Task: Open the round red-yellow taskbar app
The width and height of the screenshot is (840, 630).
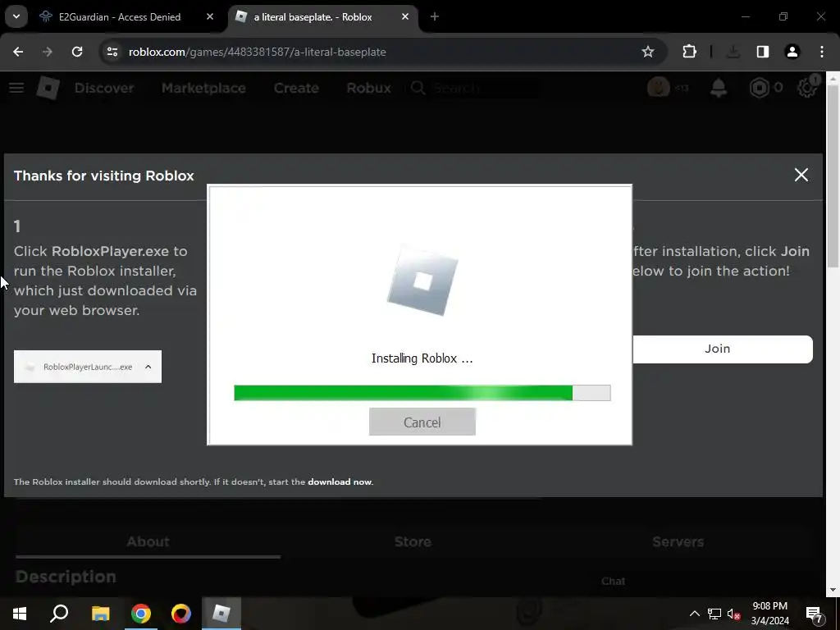Action: click(181, 614)
